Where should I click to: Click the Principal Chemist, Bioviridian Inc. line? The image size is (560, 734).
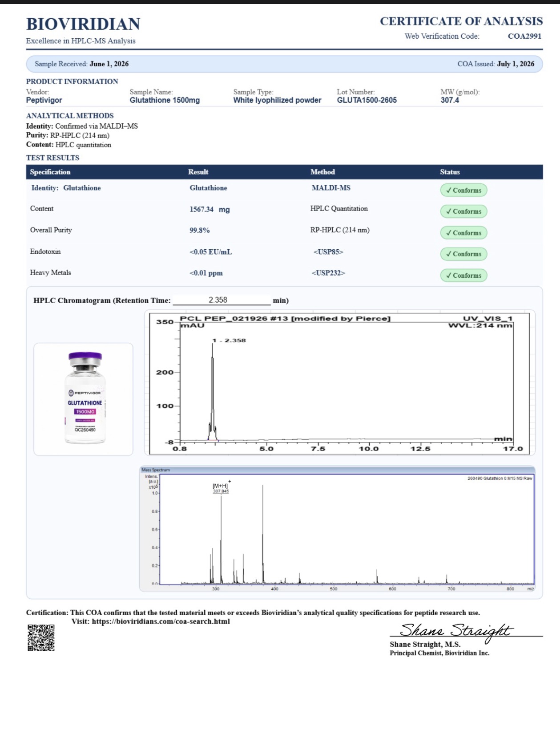click(439, 653)
